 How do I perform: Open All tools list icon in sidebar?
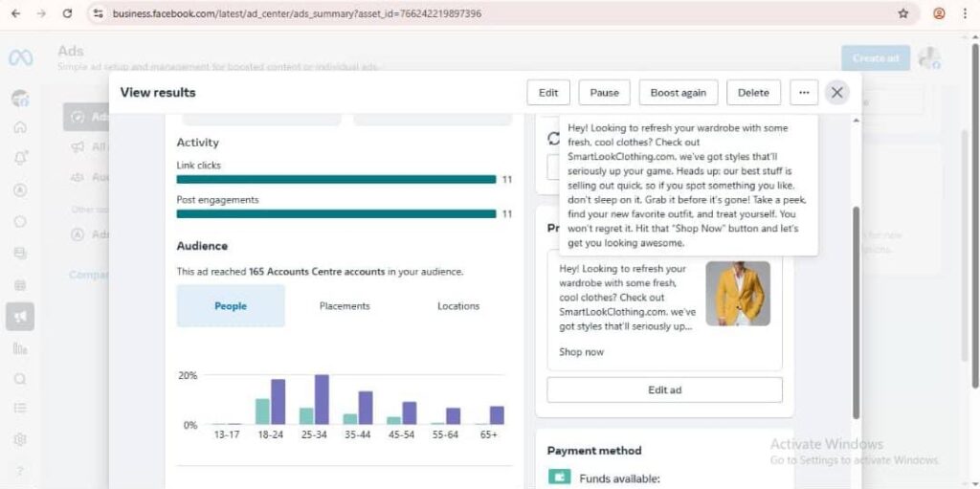click(20, 409)
